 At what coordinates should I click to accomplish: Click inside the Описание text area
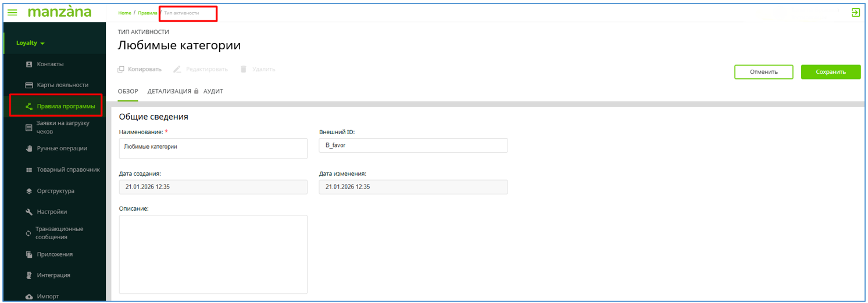pyautogui.click(x=213, y=254)
